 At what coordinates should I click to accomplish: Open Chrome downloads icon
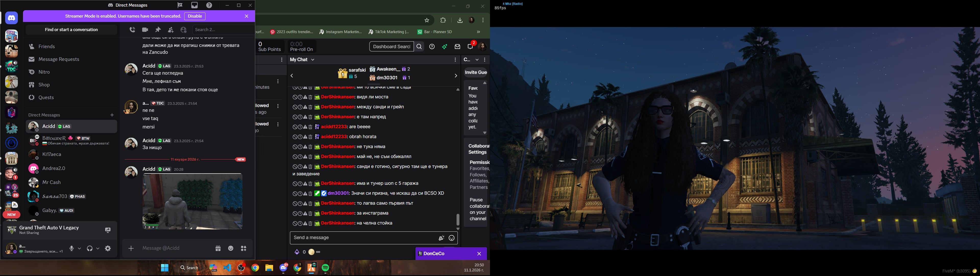point(460,20)
